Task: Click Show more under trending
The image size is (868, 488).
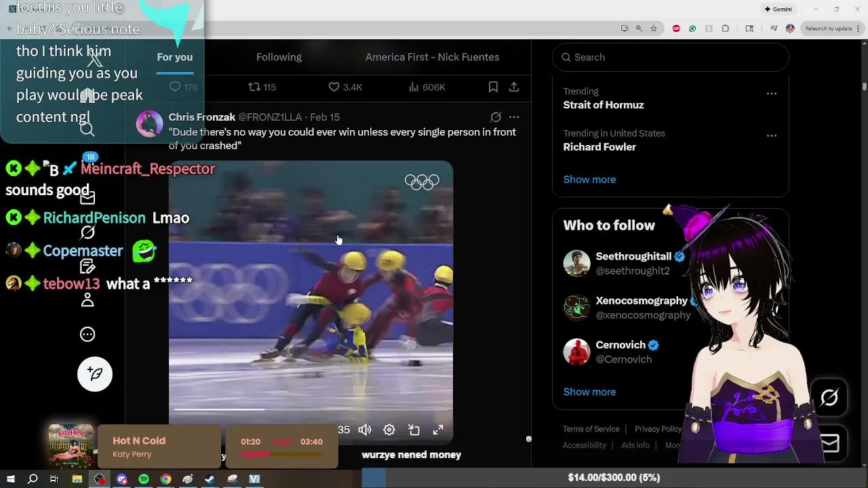Action: [x=589, y=180]
